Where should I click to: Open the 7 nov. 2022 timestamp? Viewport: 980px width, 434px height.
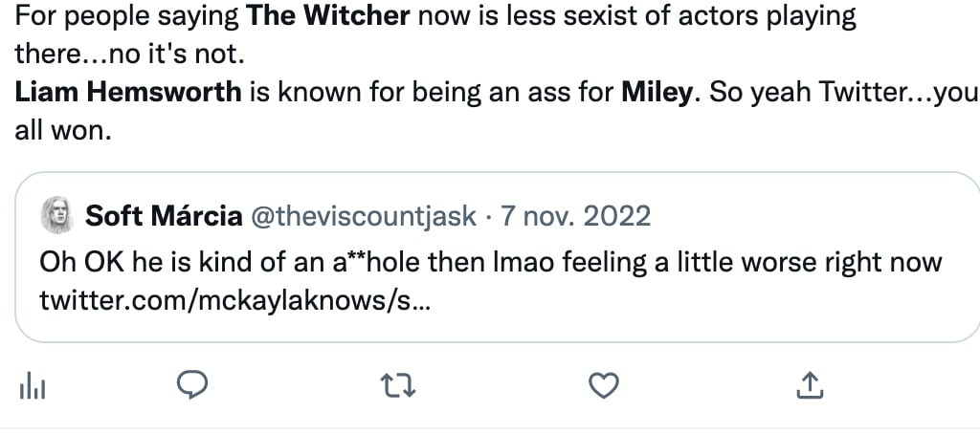point(575,216)
